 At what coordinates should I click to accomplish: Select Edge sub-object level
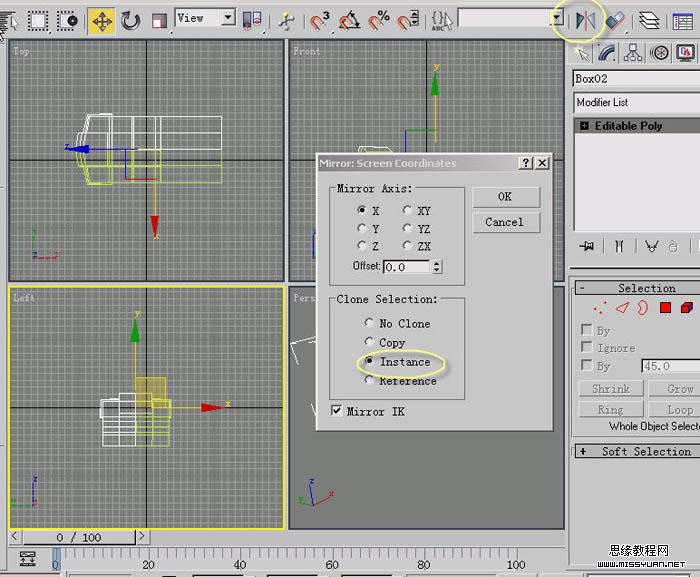pyautogui.click(x=622, y=307)
